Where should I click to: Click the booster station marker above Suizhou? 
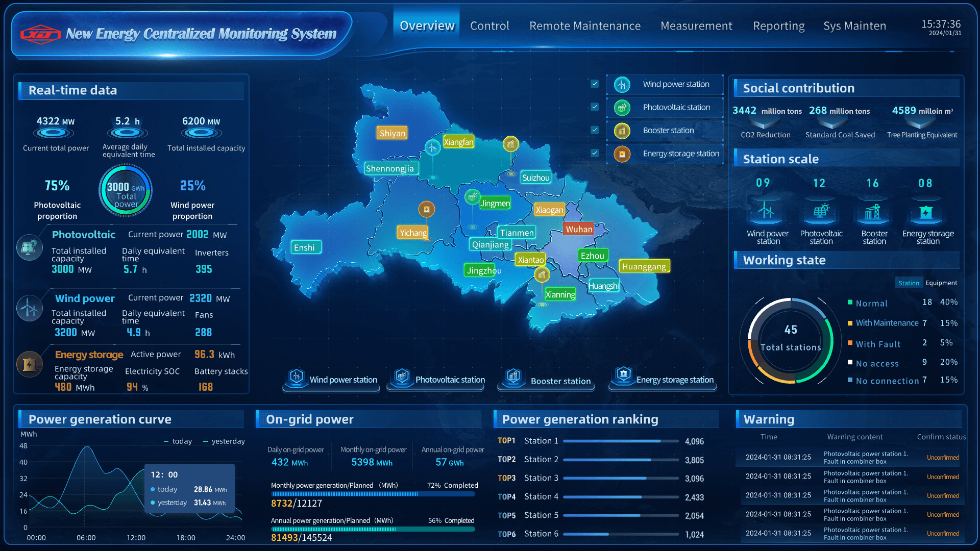tap(510, 144)
